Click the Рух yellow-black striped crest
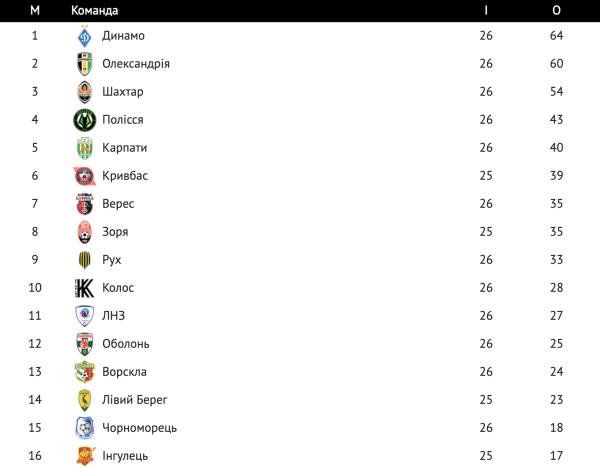This screenshot has width=600, height=470. pos(85,260)
